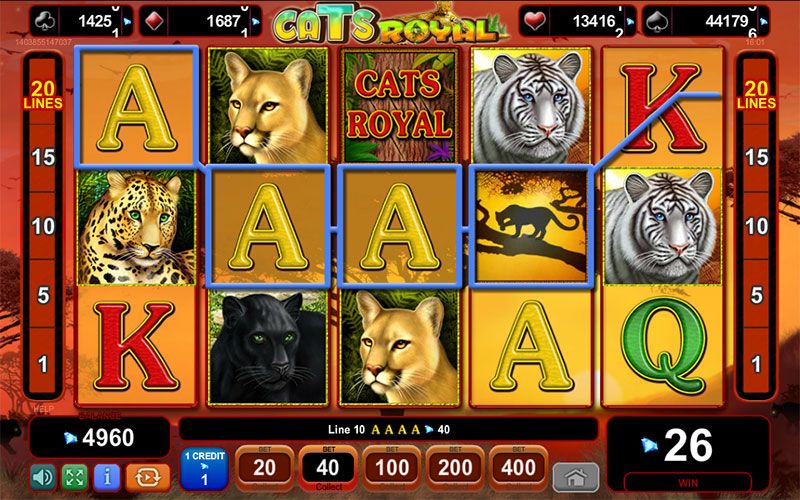This screenshot has width=800, height=500.
Task: Select 5 lines on left line selector
Action: point(43,295)
